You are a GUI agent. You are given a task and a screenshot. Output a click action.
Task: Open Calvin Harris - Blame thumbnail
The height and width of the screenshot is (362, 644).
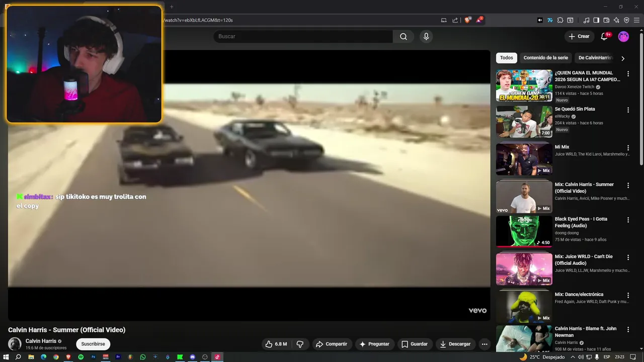tap(524, 338)
